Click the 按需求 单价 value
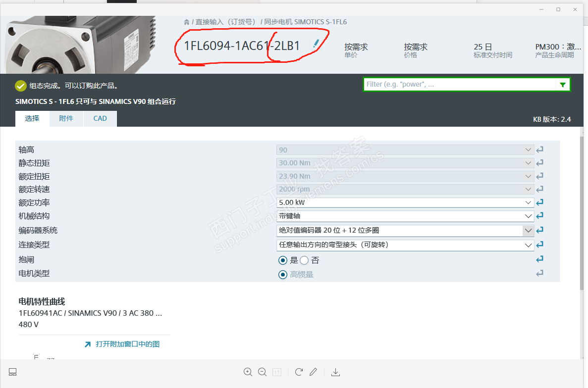588x388 pixels. pyautogui.click(x=356, y=47)
